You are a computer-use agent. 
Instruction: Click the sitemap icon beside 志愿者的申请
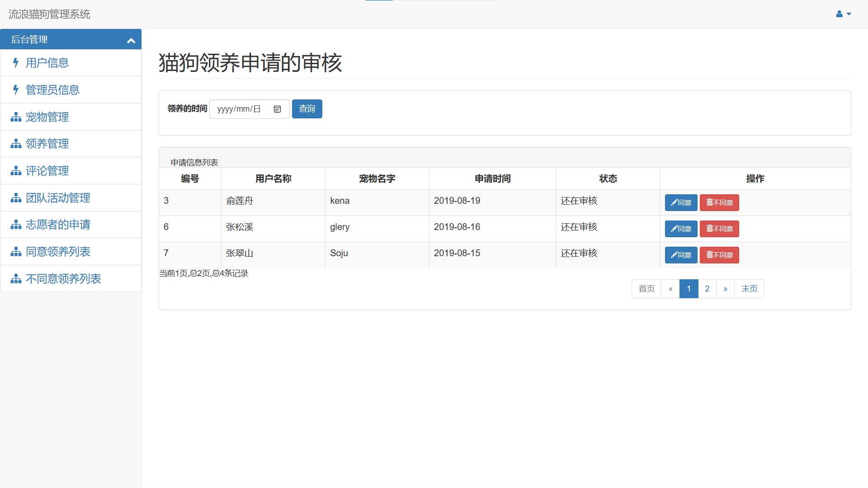coord(16,225)
